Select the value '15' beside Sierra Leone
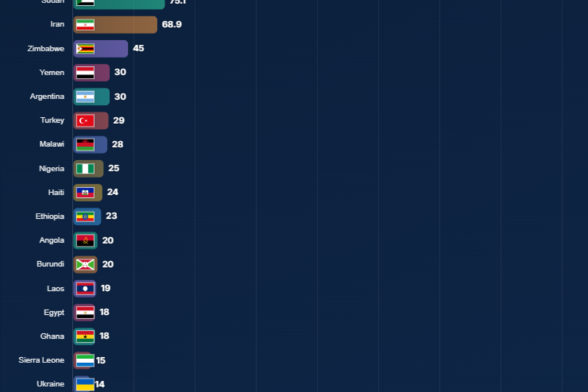The width and height of the screenshot is (588, 392). pos(101,360)
